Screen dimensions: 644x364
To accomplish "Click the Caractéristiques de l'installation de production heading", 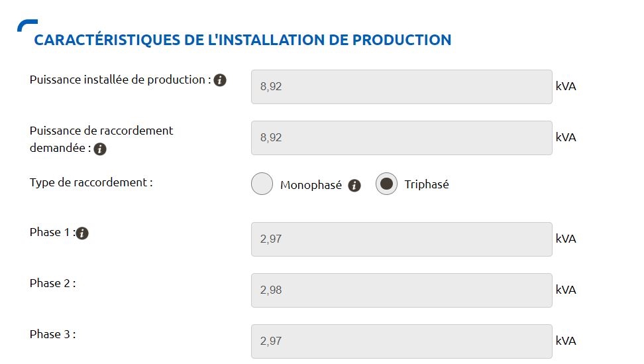I will [x=242, y=40].
